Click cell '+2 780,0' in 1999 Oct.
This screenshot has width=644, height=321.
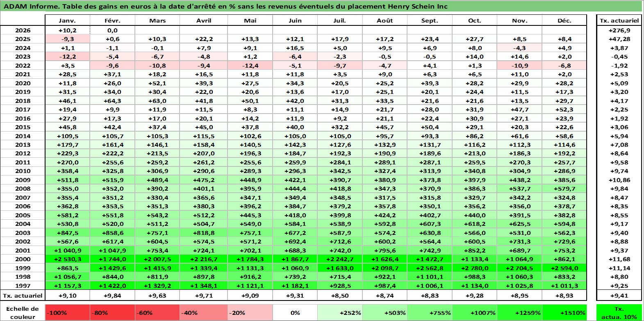click(x=475, y=268)
